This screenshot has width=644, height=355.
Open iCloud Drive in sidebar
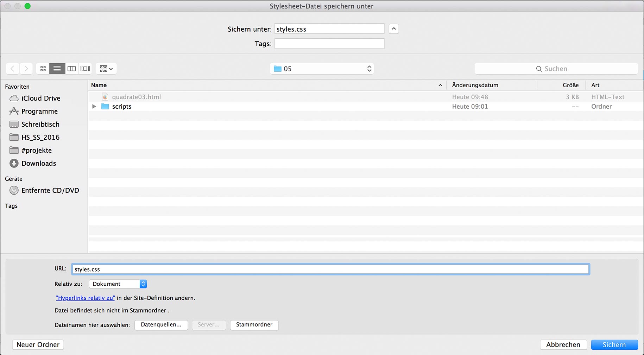pyautogui.click(x=40, y=98)
